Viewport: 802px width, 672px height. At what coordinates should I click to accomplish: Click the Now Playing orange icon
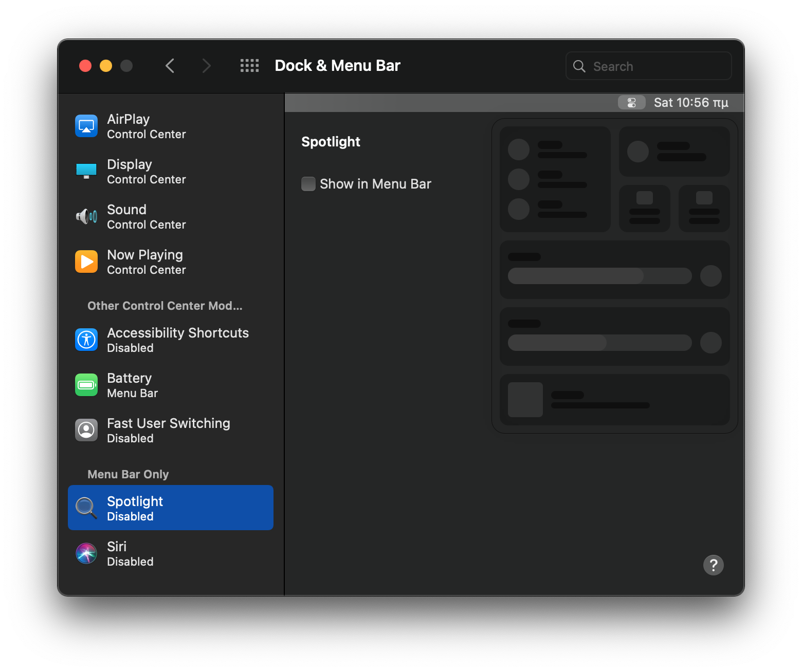pyautogui.click(x=86, y=262)
